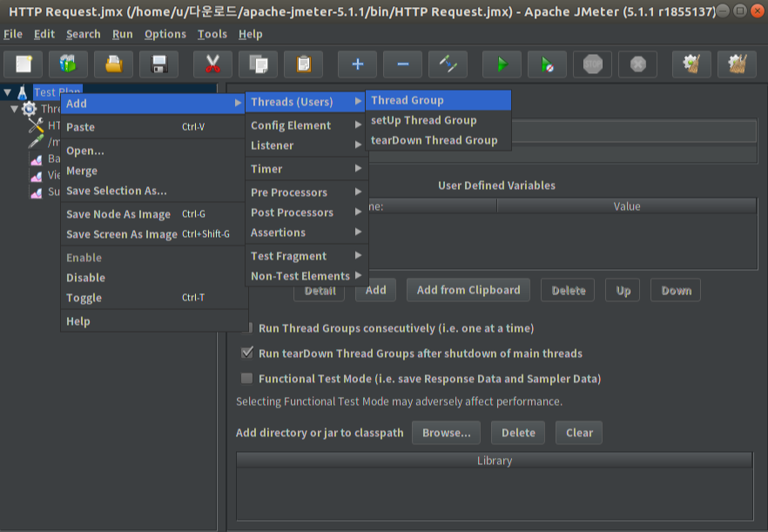This screenshot has height=532, width=768.
Task: Open the Options menu
Action: point(165,34)
